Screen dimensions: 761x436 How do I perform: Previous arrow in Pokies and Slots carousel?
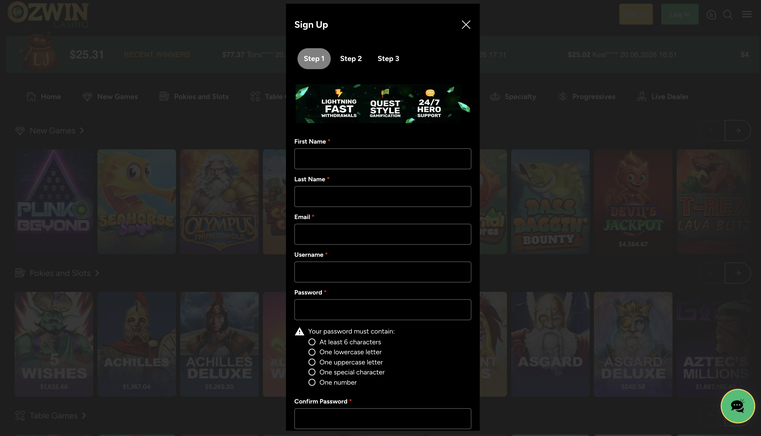coord(711,273)
